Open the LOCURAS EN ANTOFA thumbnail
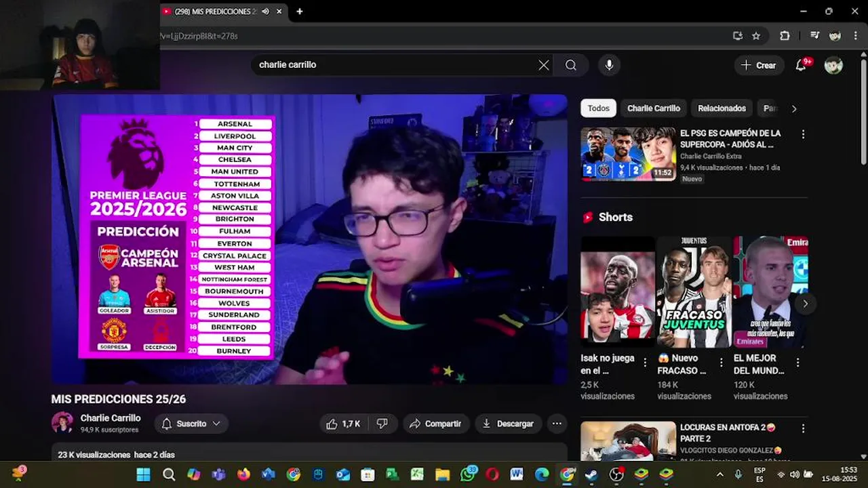Screen dimensions: 868x488 [x=628, y=441]
